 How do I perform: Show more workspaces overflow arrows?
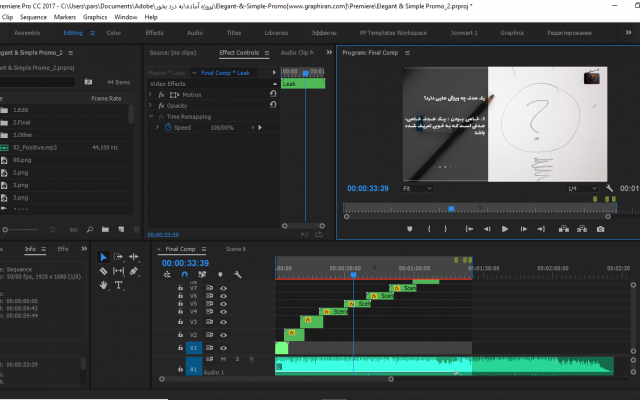click(x=629, y=33)
